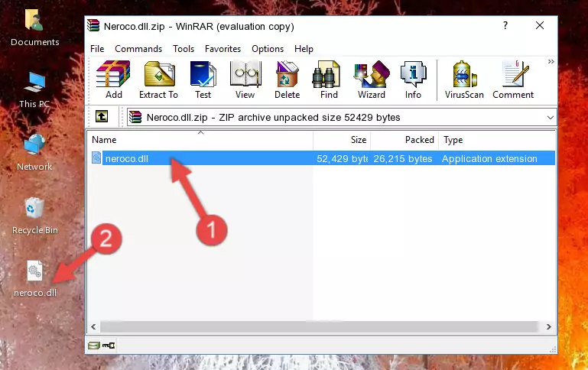
Task: Click the left arrow of horizontal scrollbar
Action: pos(94,326)
